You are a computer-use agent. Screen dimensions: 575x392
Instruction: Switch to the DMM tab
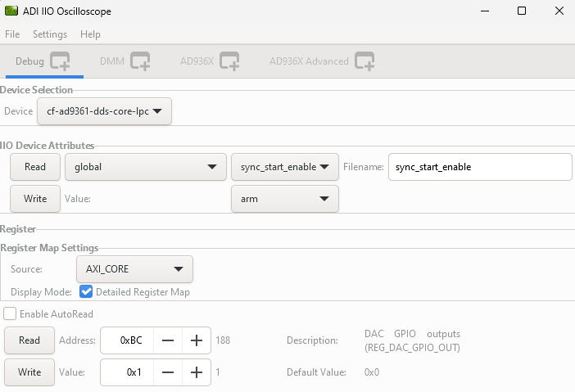pos(112,61)
